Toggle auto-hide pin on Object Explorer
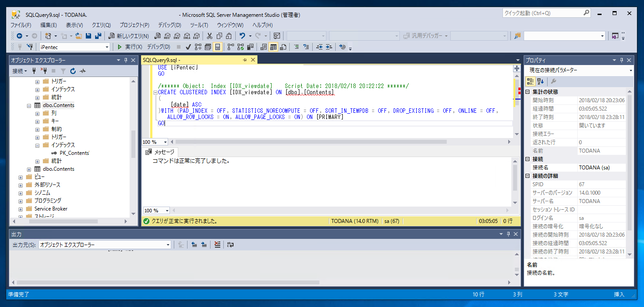 [x=126, y=60]
